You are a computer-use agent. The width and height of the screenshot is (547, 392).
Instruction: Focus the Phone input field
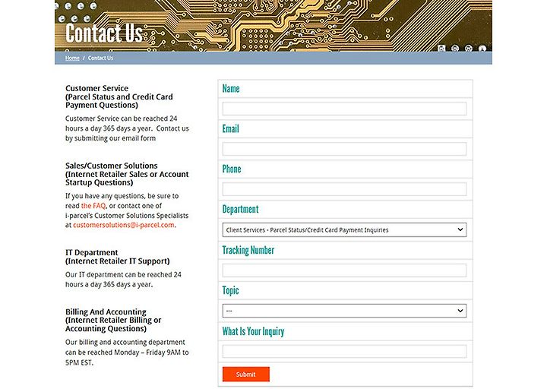(344, 189)
